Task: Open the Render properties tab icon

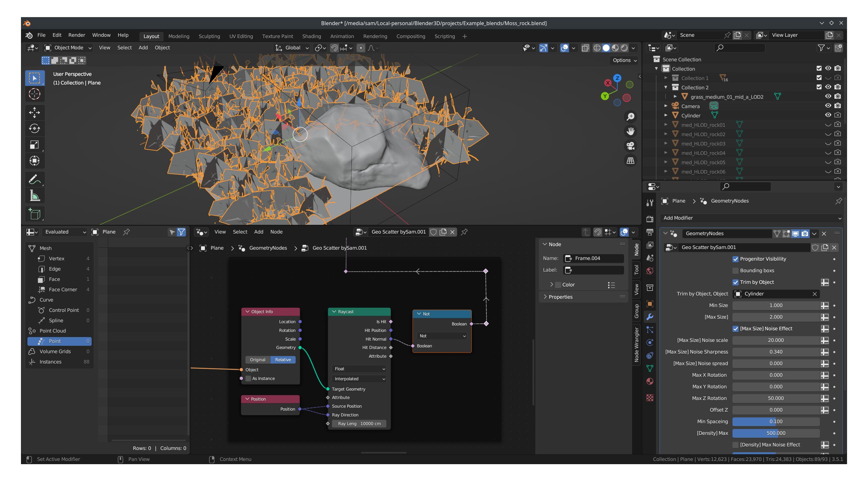Action: pyautogui.click(x=650, y=219)
